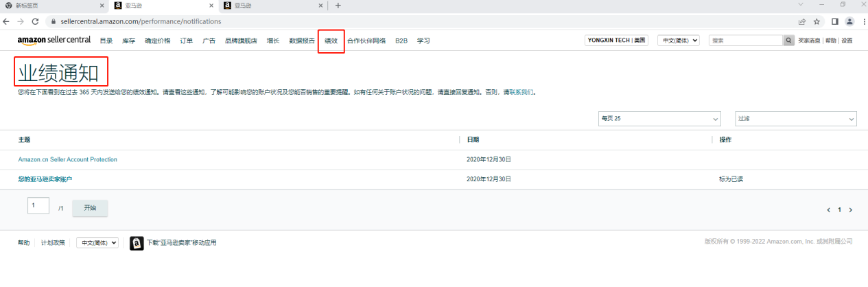Click the page number input box
Viewport: 868px width, 287px height.
click(38, 205)
